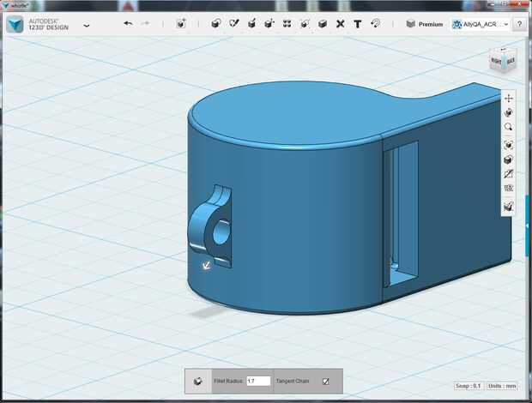Expand the side panel arrow on right edge

[x=527, y=225]
